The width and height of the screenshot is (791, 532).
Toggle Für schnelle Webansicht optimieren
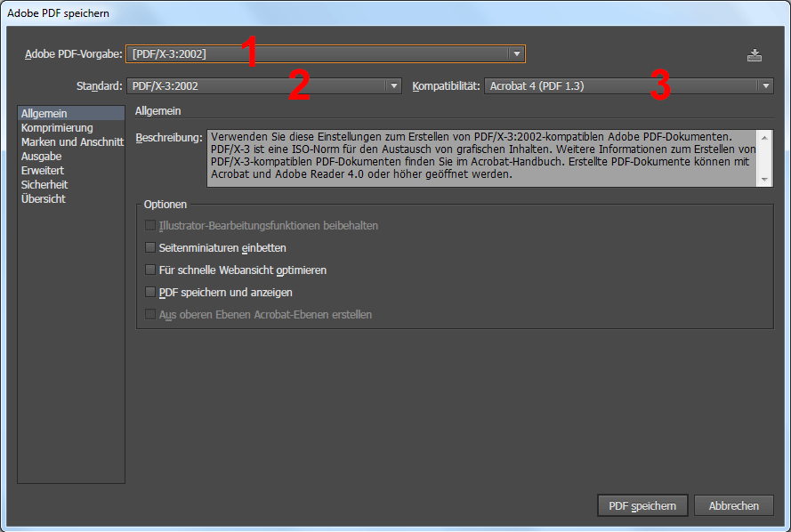[x=150, y=270]
